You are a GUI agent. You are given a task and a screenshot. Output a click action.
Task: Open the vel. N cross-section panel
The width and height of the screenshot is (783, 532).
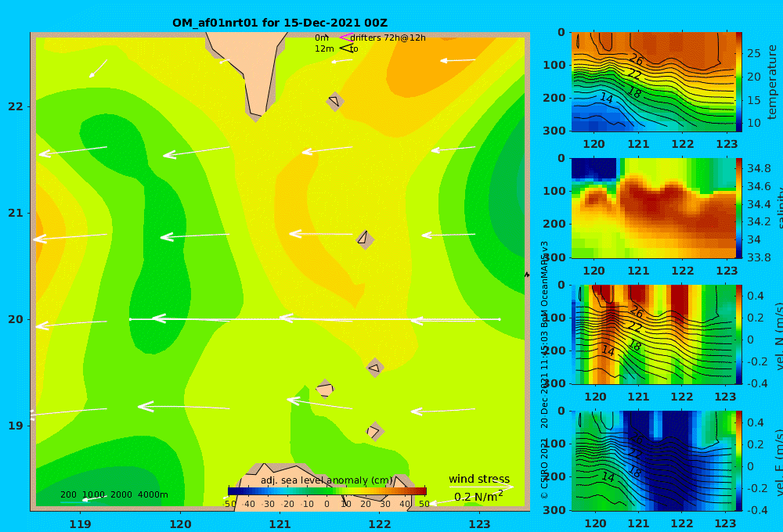click(653, 334)
